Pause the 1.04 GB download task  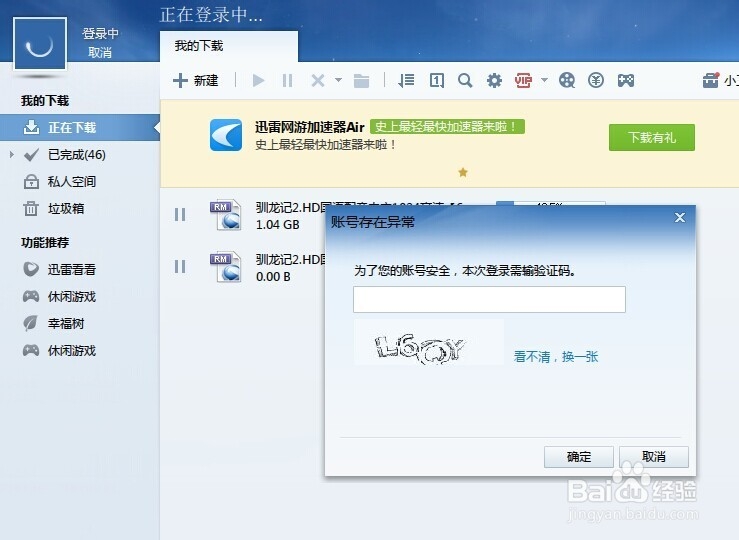pos(180,215)
